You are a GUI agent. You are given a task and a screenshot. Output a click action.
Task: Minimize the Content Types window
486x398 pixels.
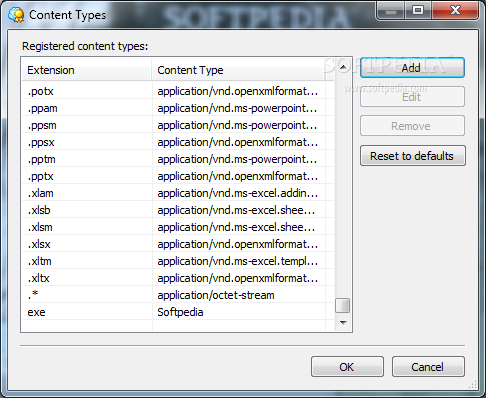(x=391, y=11)
